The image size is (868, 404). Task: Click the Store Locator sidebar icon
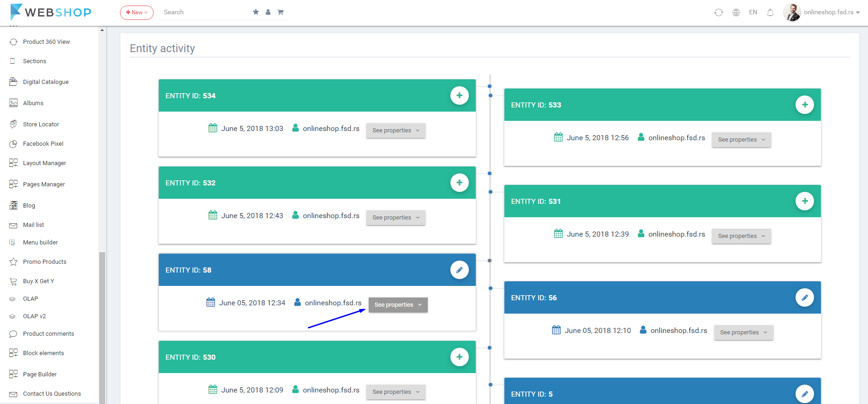pyautogui.click(x=13, y=124)
